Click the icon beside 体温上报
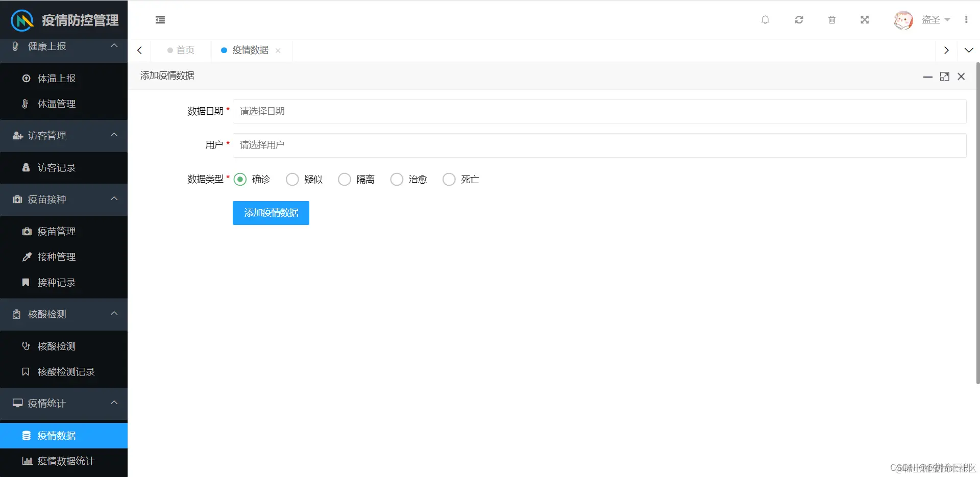The width and height of the screenshot is (980, 477). pyautogui.click(x=26, y=79)
